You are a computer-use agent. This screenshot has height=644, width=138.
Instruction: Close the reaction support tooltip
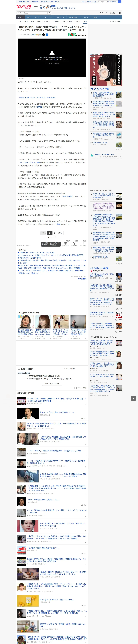(x=60, y=242)
